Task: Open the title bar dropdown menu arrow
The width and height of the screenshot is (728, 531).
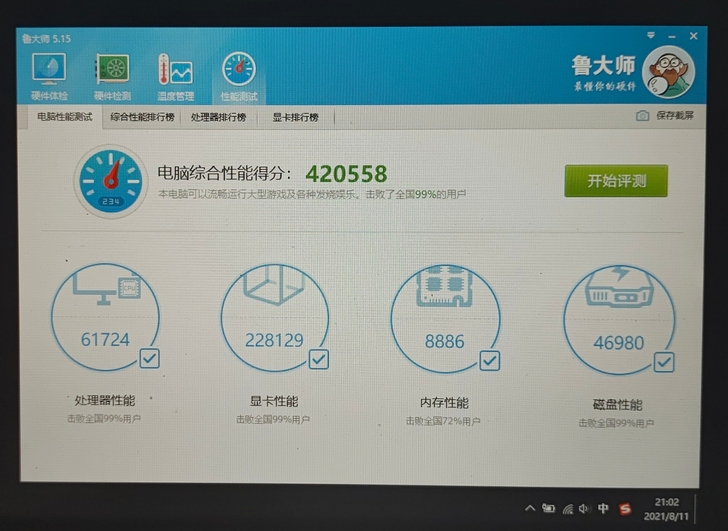Action: point(651,35)
